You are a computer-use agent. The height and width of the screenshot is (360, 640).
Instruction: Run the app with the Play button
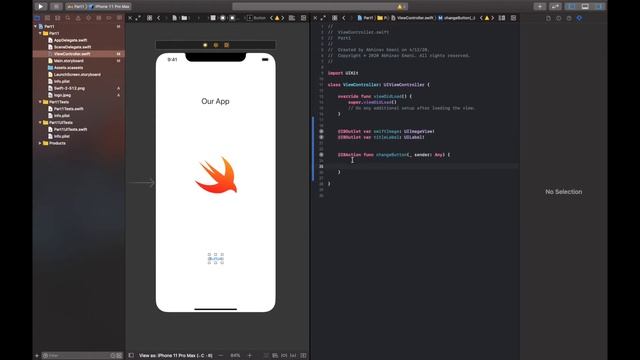pos(40,7)
